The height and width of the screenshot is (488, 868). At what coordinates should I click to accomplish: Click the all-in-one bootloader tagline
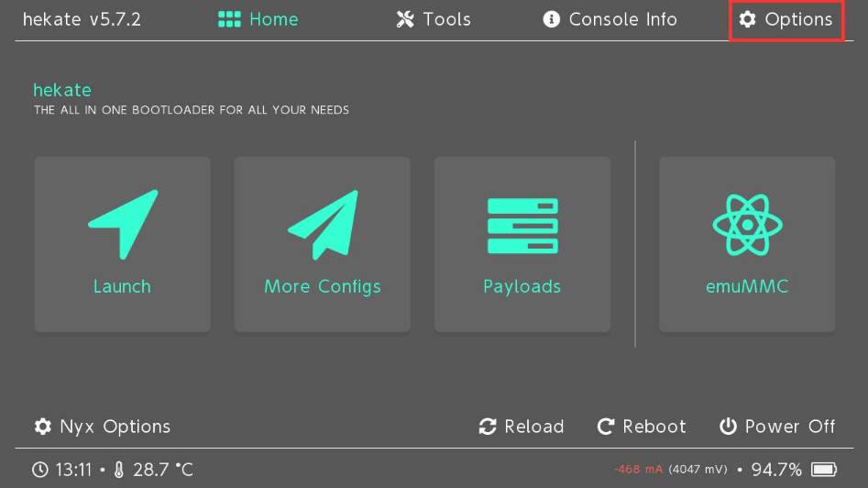point(192,110)
